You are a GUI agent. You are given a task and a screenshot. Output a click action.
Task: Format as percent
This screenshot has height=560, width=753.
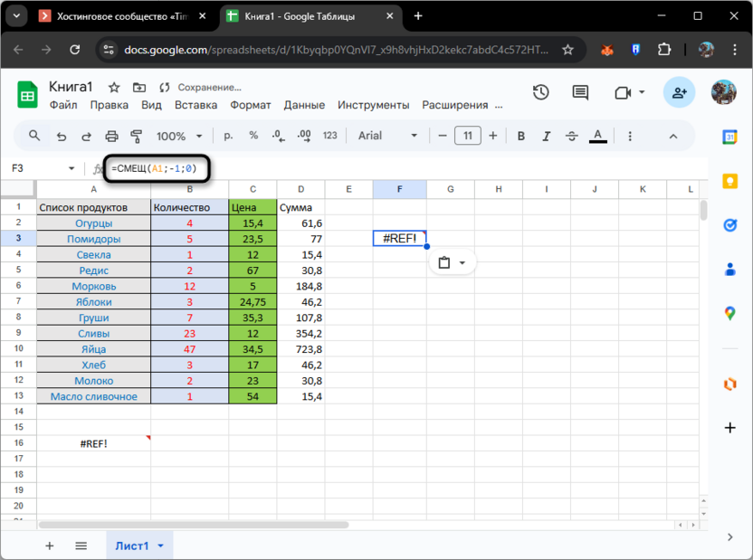pyautogui.click(x=253, y=136)
